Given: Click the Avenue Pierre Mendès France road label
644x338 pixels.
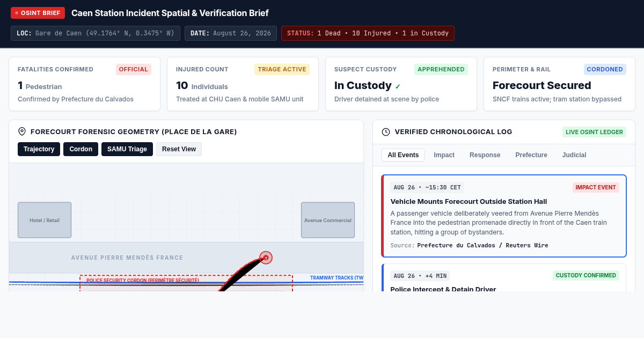Looking at the screenshot, I should (x=127, y=258).
